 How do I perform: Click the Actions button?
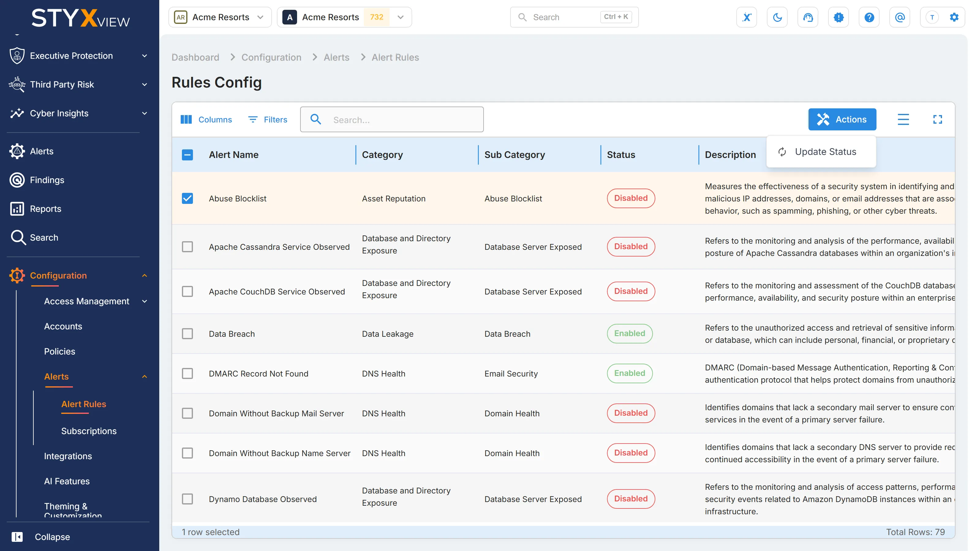pyautogui.click(x=842, y=119)
